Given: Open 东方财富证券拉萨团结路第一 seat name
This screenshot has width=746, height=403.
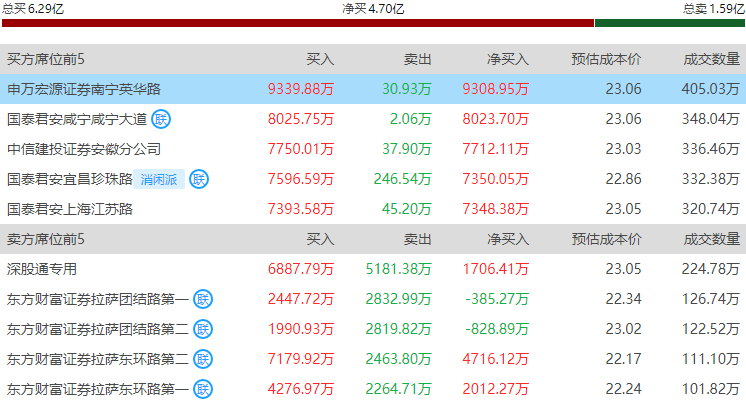Looking at the screenshot, I should coord(98,299).
